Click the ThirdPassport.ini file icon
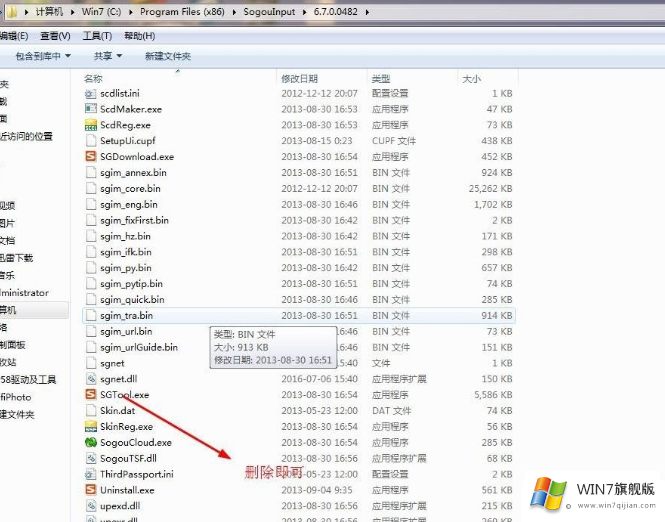665x522 pixels. 90,474
